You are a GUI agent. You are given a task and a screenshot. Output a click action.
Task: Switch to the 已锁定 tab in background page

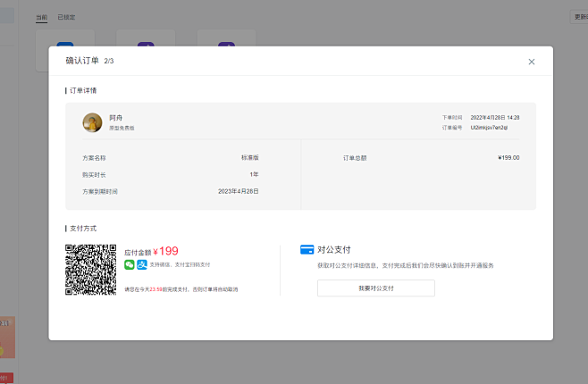[66, 17]
